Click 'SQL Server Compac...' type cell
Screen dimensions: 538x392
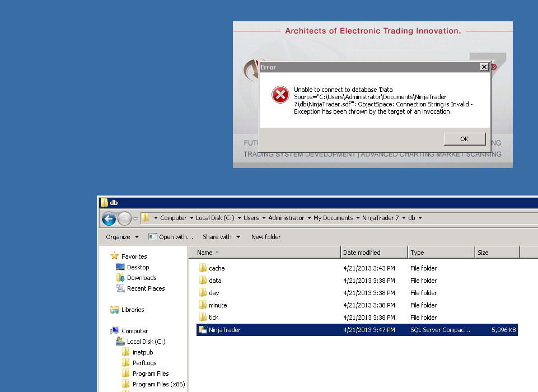[440, 330]
